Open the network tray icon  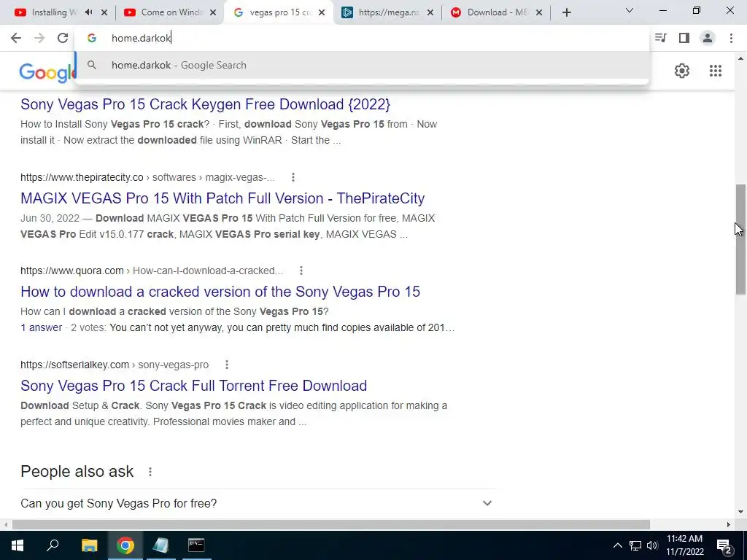click(x=635, y=545)
